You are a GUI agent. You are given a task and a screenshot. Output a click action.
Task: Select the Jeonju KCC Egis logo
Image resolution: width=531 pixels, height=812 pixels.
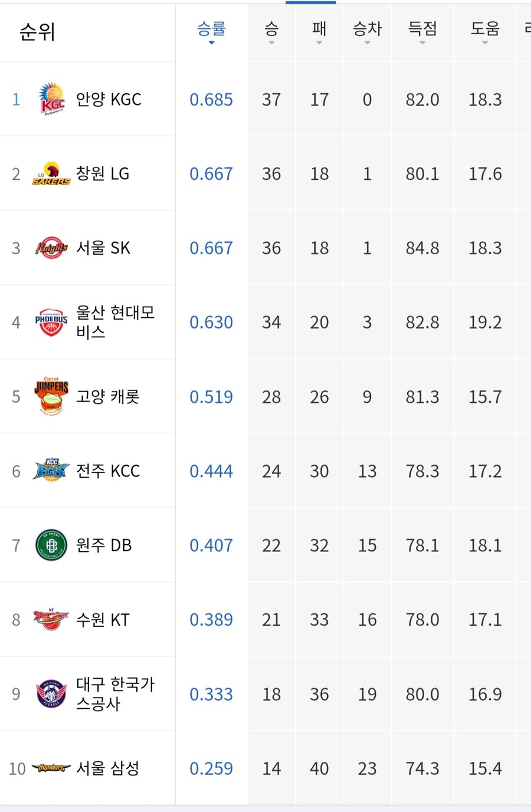coord(51,471)
